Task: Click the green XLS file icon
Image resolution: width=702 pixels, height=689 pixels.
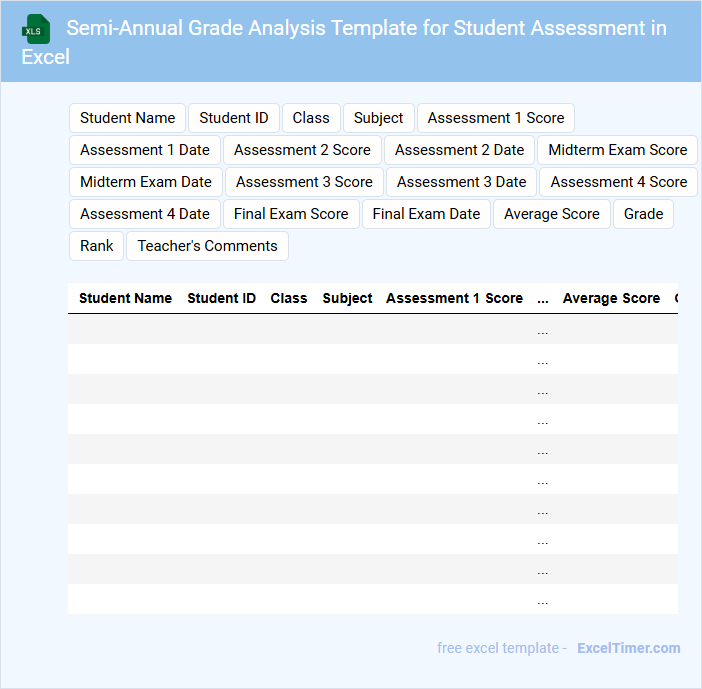Action: point(36,29)
